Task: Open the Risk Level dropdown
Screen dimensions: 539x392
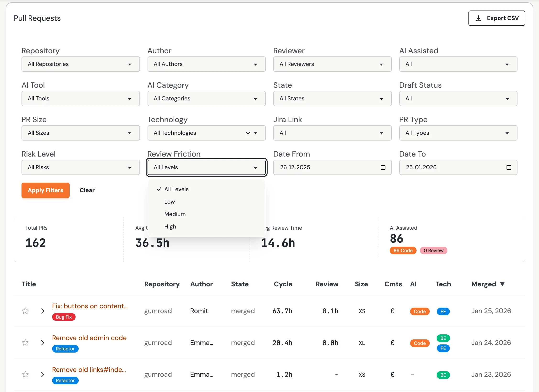Action: (81, 167)
